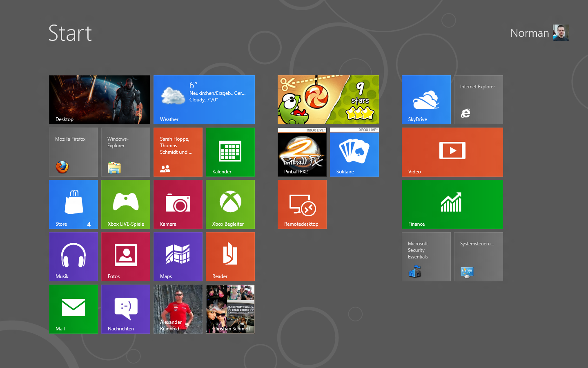The image size is (588, 368).
Task: Click the Norman user name
Action: [x=530, y=33]
